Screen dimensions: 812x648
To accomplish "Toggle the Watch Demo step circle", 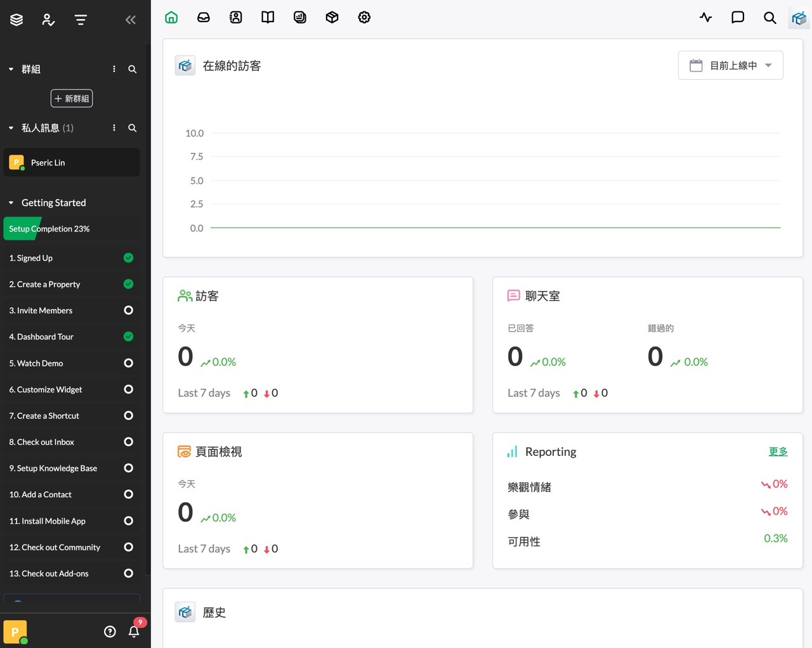I will [128, 363].
